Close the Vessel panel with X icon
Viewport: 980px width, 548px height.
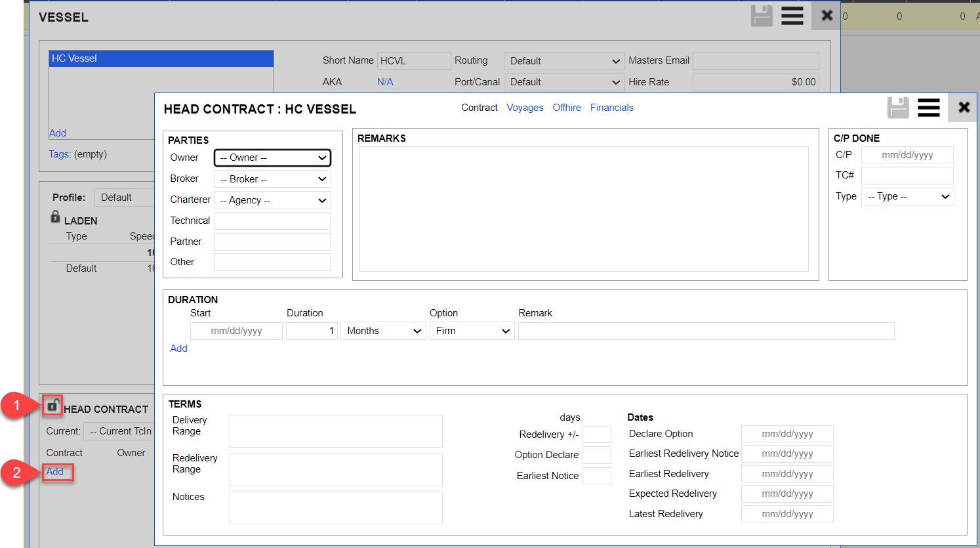pyautogui.click(x=827, y=16)
